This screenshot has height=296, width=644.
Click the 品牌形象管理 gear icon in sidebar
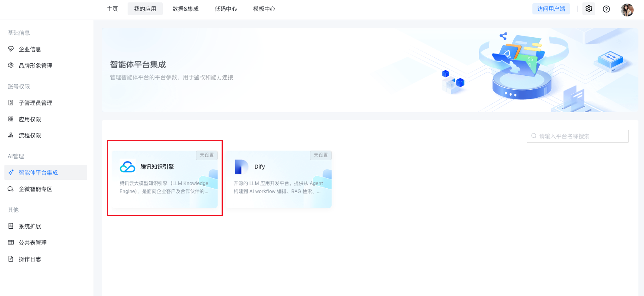(11, 65)
